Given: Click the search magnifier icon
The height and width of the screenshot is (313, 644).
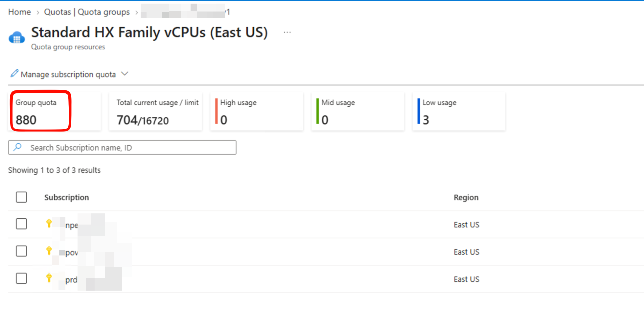Looking at the screenshot, I should [x=17, y=147].
